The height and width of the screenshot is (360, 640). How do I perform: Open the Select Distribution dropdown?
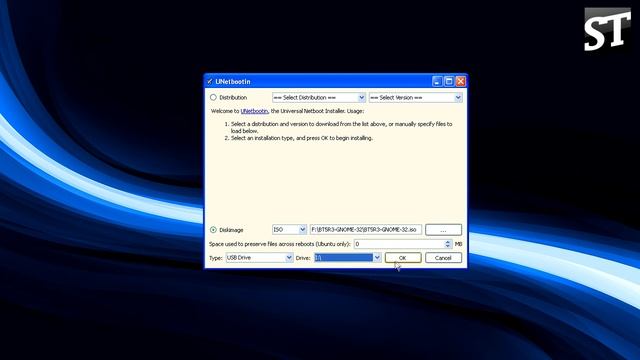[319, 98]
